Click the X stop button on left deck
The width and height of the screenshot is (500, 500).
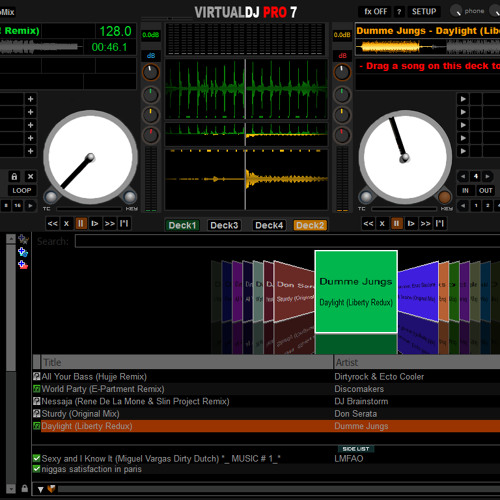pyautogui.click(x=66, y=223)
